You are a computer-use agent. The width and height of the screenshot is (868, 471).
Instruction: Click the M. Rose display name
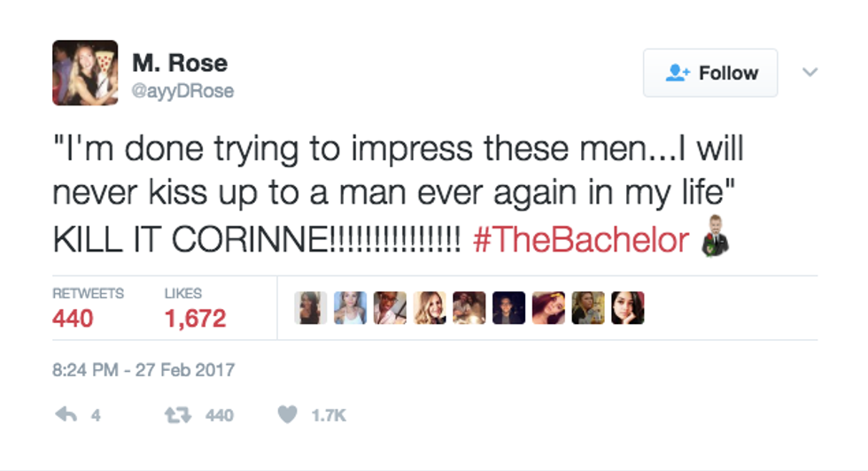click(x=180, y=64)
